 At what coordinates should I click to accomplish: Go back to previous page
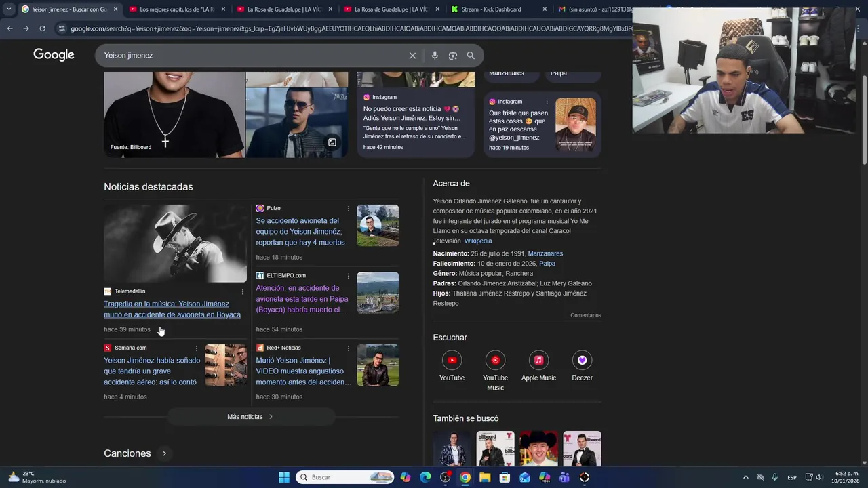click(9, 28)
